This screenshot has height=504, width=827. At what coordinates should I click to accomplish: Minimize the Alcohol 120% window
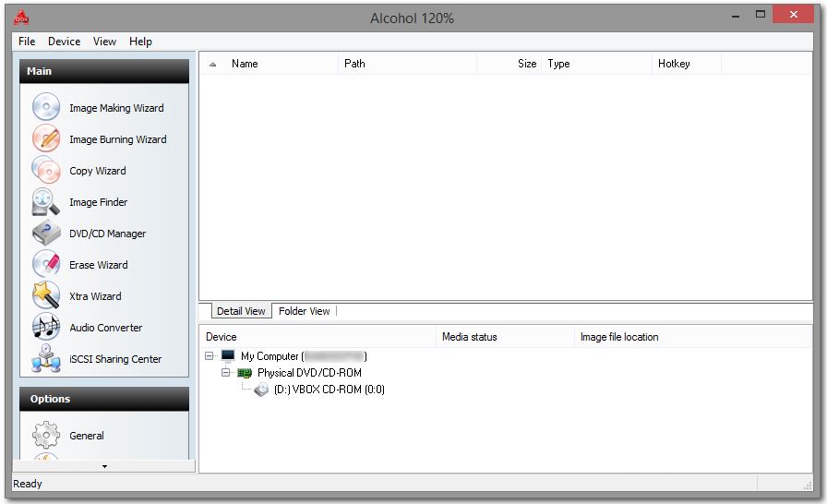[736, 16]
